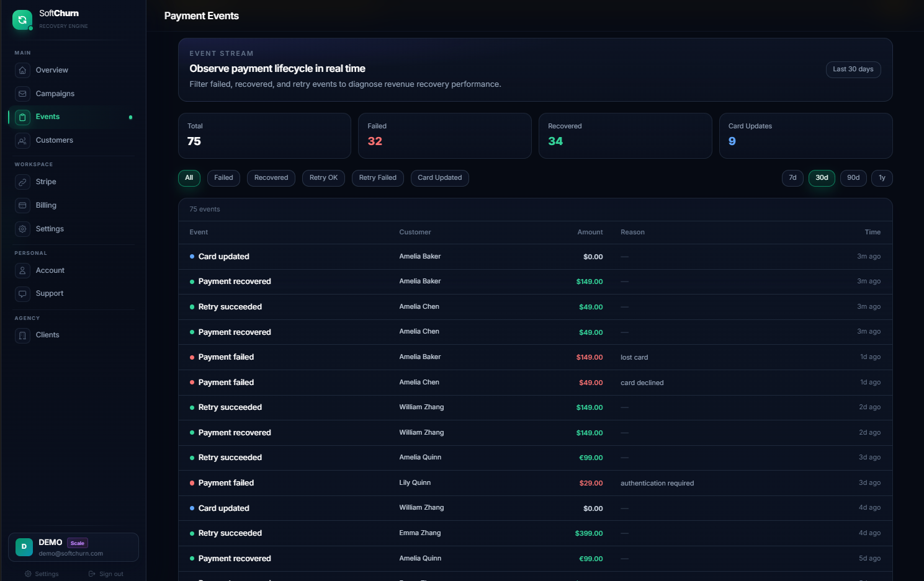Click the sign out arrow icon
Image resolution: width=924 pixels, height=581 pixels.
(92, 574)
